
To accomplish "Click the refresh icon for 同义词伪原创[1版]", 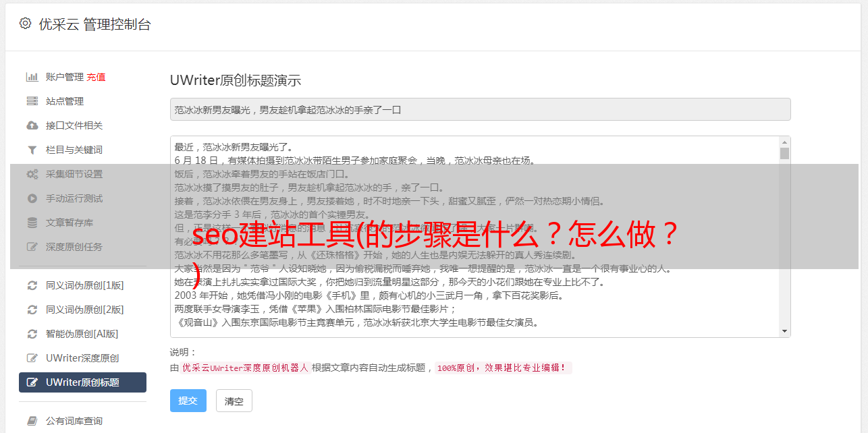I will click(x=32, y=285).
